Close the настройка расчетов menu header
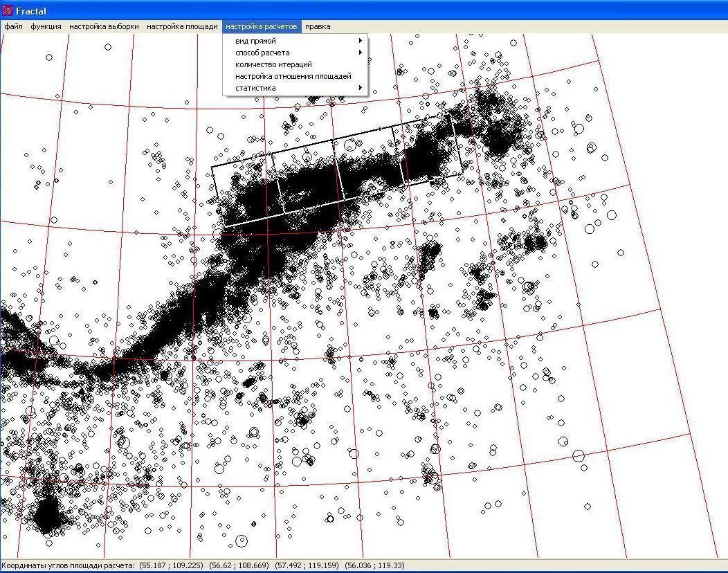Image resolution: width=728 pixels, height=573 pixels. (261, 26)
